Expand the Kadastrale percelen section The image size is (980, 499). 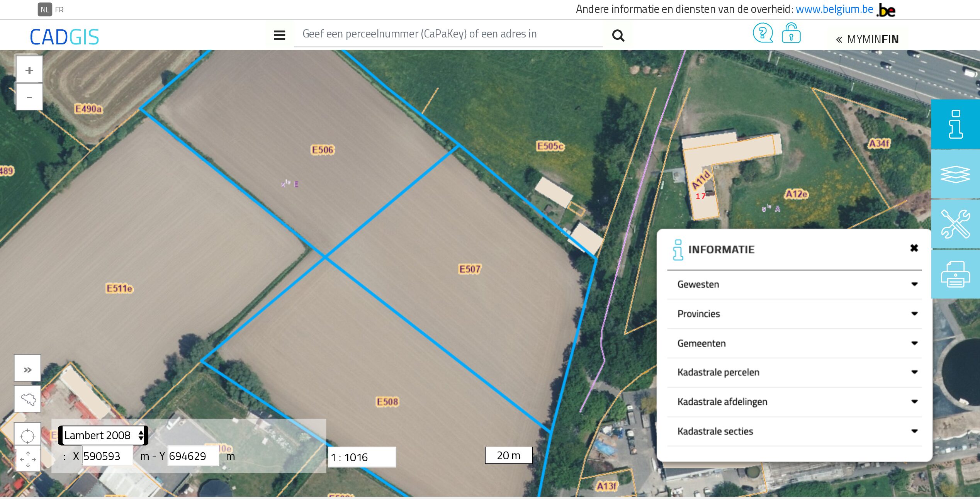click(794, 372)
